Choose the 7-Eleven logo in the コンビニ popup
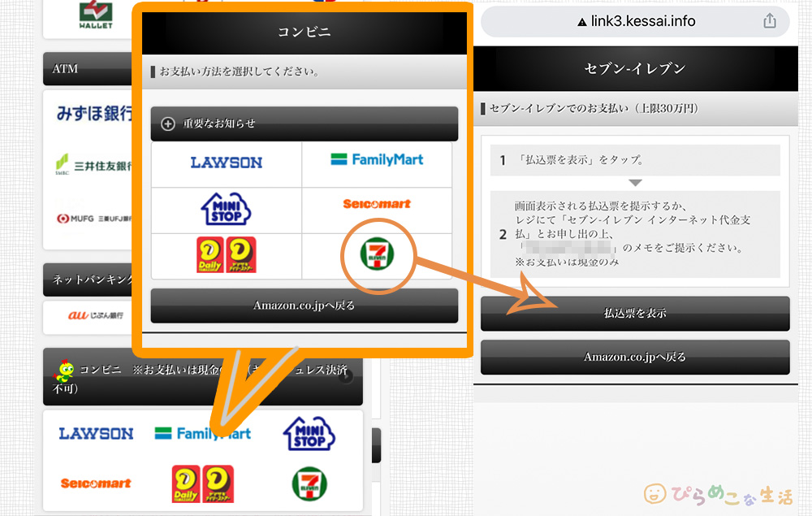 (377, 255)
